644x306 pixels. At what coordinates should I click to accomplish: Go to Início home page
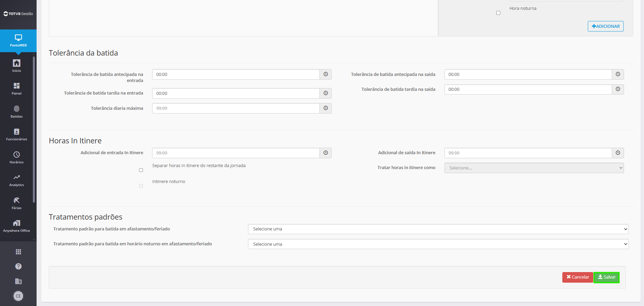point(17,66)
